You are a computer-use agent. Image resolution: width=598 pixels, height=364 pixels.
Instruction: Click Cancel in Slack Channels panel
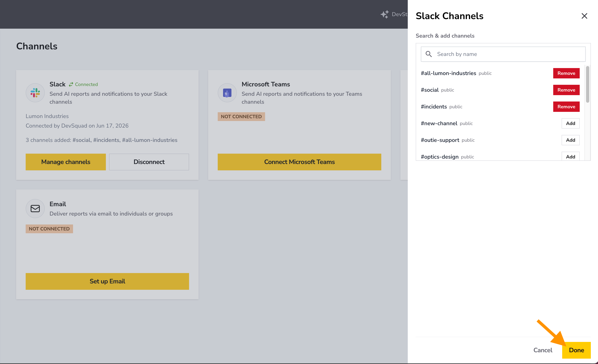(543, 350)
